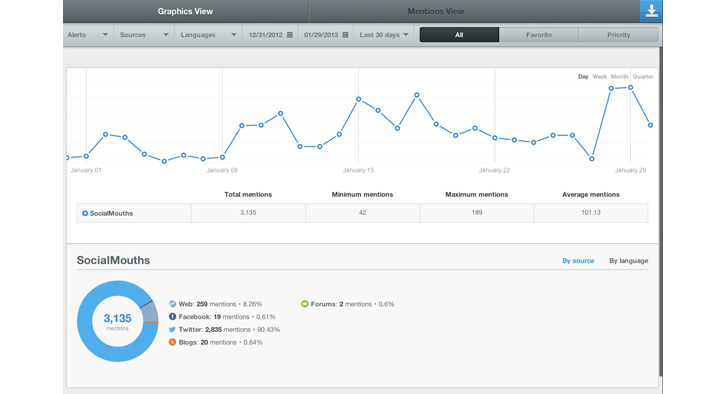724x394 pixels.
Task: Click the Facebook source icon
Action: coord(172,317)
